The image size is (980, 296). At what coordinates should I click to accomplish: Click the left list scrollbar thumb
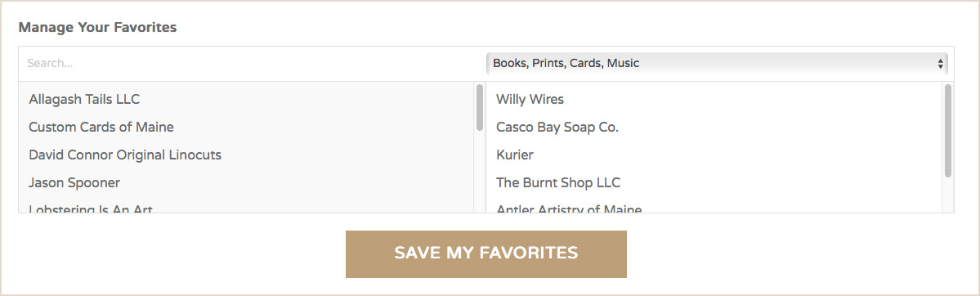pos(480,107)
